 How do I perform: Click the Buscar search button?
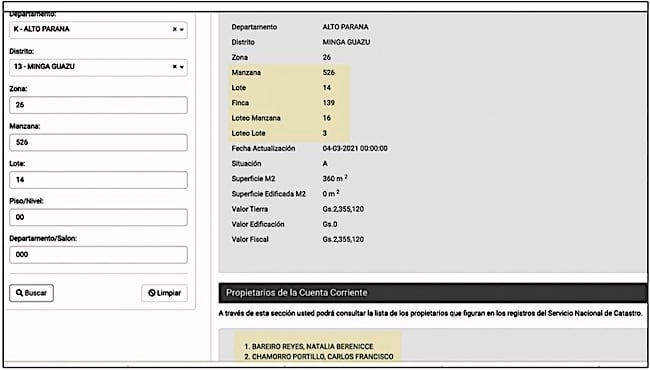point(32,293)
